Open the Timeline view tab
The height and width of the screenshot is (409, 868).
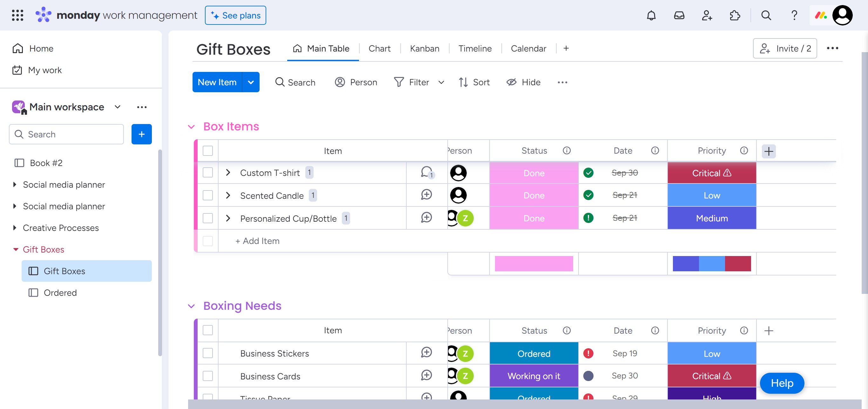[x=475, y=49]
